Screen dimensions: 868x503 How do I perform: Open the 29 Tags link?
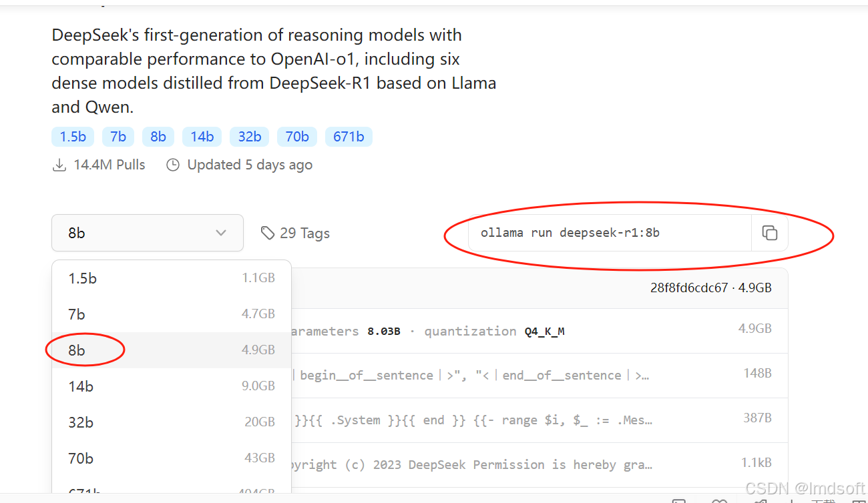point(295,233)
